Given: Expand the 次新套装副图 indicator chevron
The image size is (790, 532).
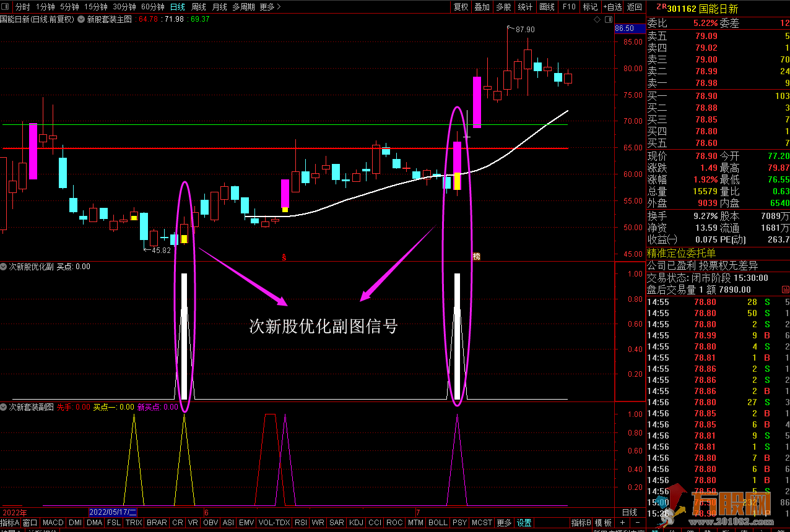Looking at the screenshot, I should [x=4, y=407].
